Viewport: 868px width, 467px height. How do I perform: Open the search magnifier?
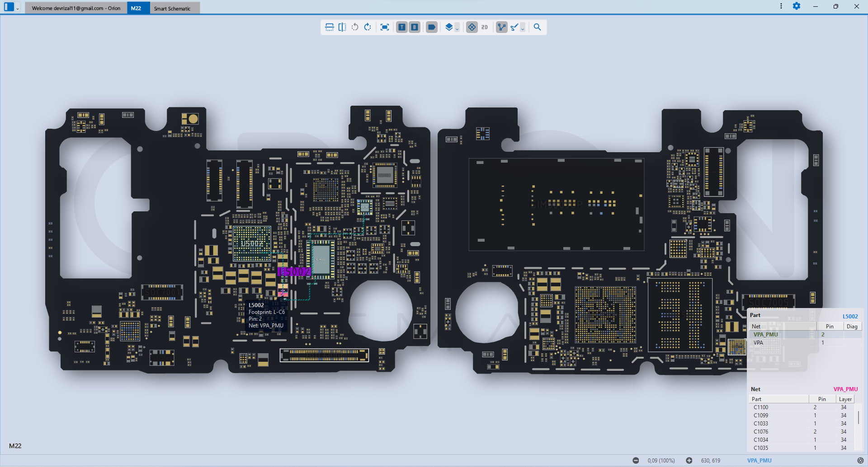tap(537, 27)
